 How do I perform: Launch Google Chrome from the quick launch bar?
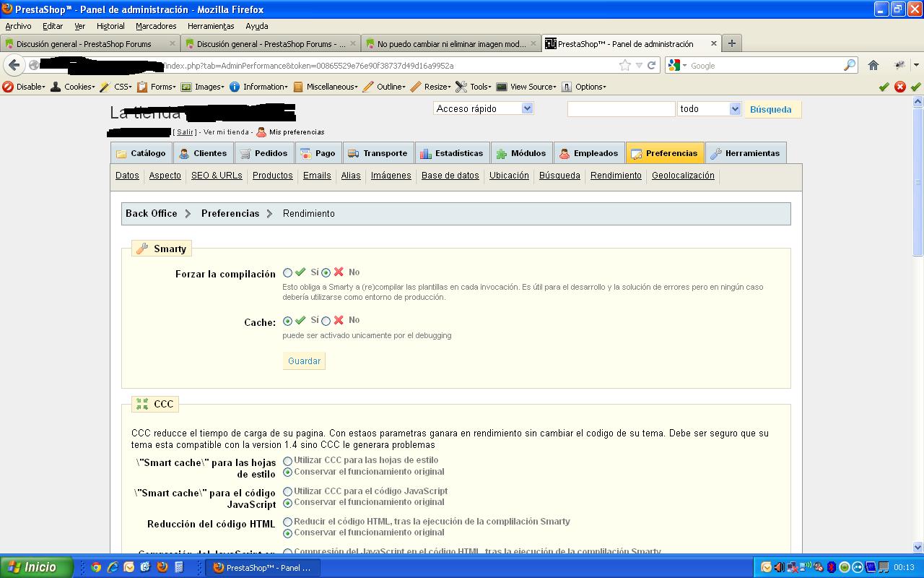95,567
